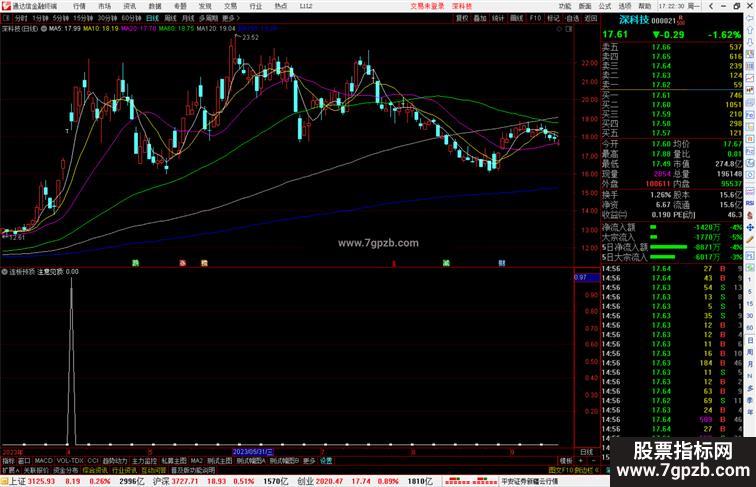The height and width of the screenshot is (487, 756).
Task: Click the main chart indicator settings circle icon
Action: [x=44, y=28]
